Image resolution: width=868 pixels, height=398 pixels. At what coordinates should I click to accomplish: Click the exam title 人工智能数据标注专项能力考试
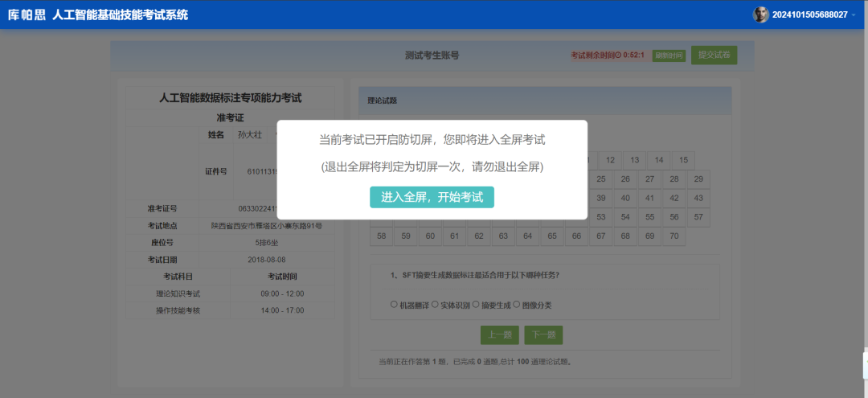[231, 98]
